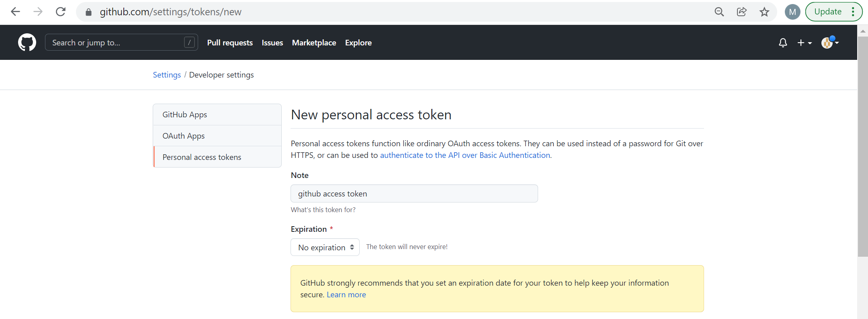The image size is (868, 319).
Task: Click the 'New personal access token' heading
Action: click(371, 115)
